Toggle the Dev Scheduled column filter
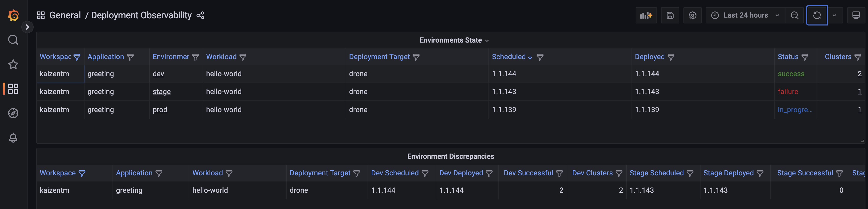The height and width of the screenshot is (209, 868). pyautogui.click(x=425, y=173)
